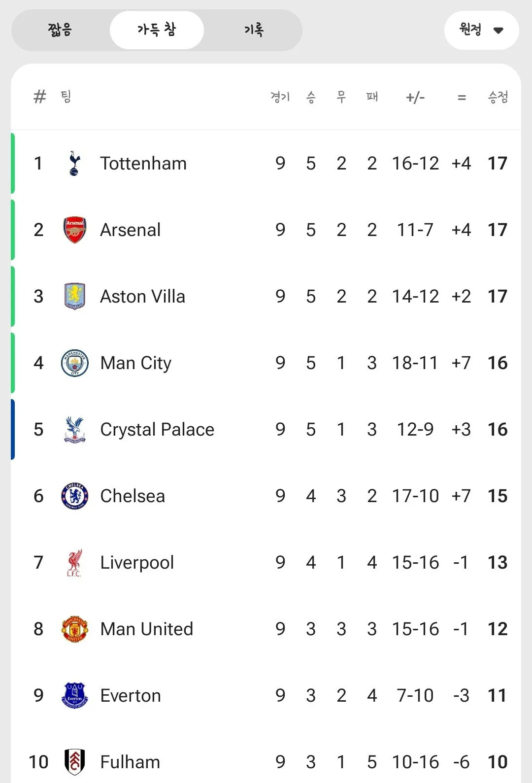532x783 pixels.
Task: Click the Arsenal club crest
Action: click(x=74, y=230)
